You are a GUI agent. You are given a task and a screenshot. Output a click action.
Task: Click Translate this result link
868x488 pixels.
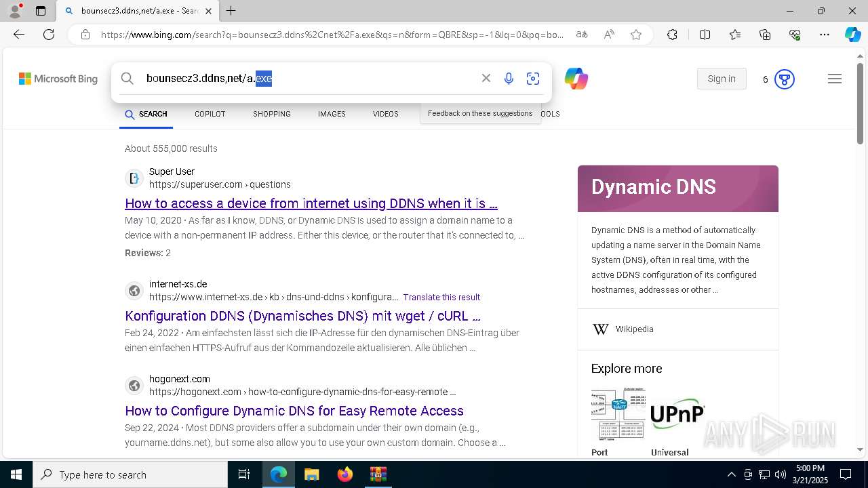(441, 298)
